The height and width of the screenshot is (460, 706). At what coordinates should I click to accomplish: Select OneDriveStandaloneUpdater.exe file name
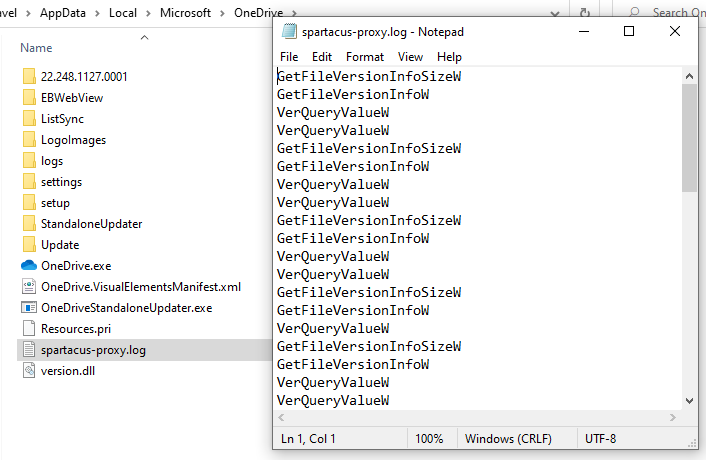coord(127,308)
